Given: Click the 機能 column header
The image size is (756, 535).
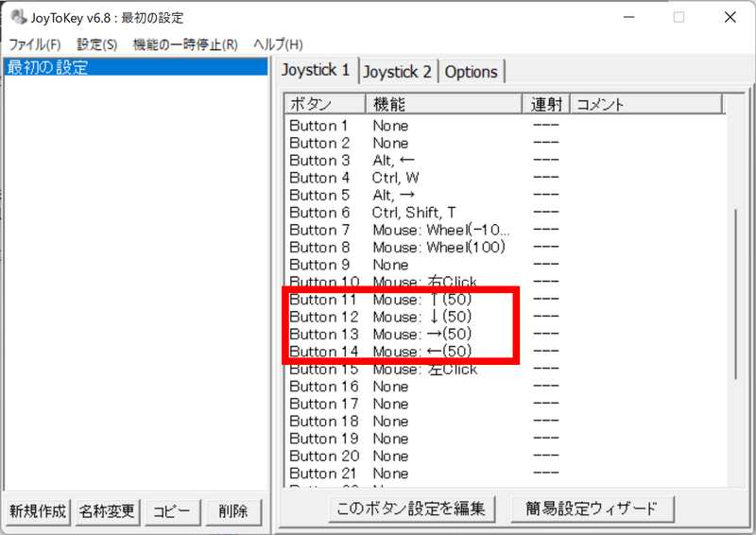Looking at the screenshot, I should (444, 104).
